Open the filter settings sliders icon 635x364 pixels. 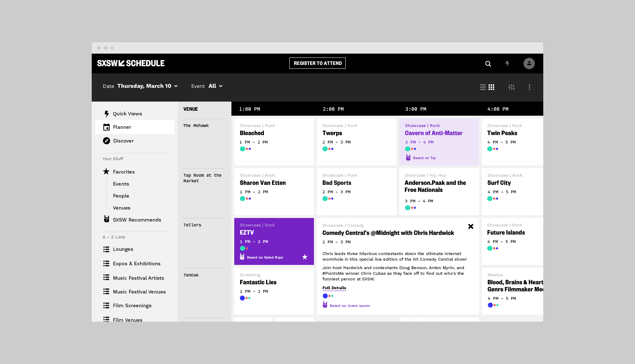point(512,87)
